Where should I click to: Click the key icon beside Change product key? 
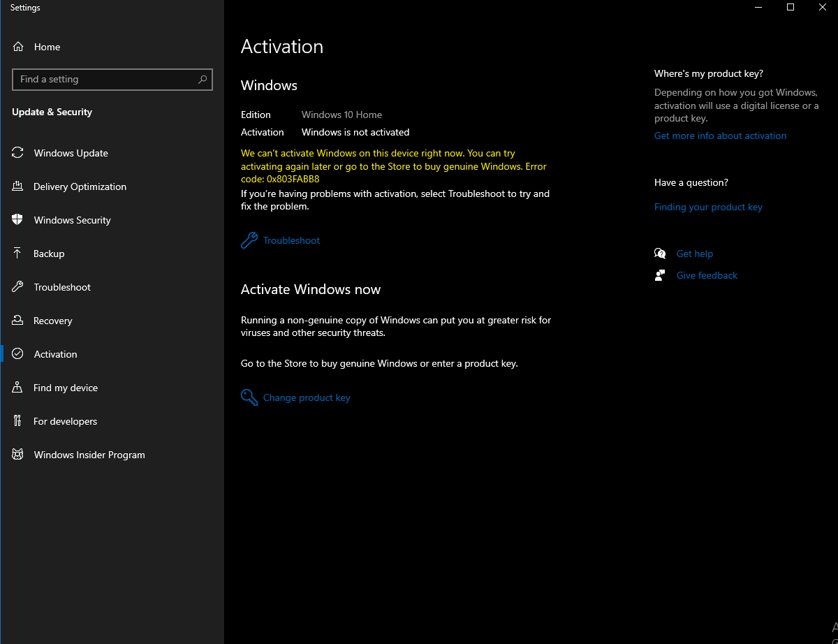click(x=249, y=397)
